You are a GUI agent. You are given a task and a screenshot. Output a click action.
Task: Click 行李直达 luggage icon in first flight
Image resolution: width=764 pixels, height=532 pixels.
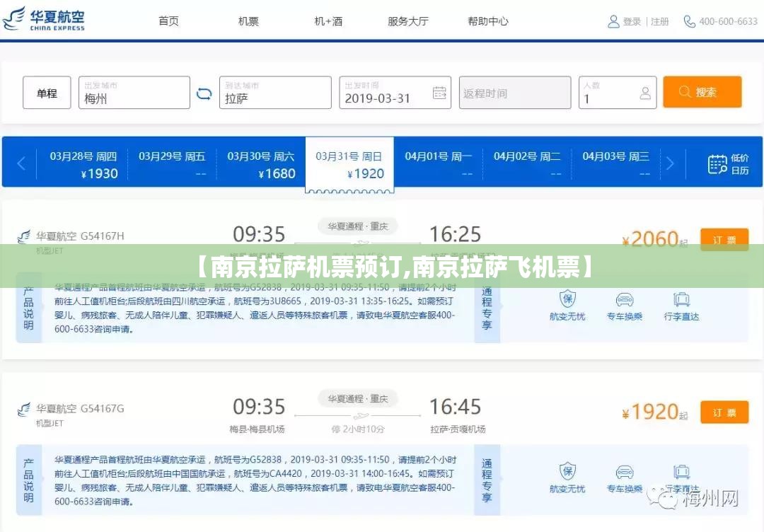click(681, 299)
